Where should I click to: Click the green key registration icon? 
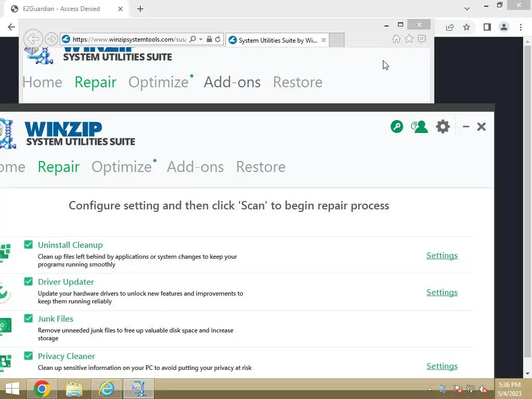(396, 127)
